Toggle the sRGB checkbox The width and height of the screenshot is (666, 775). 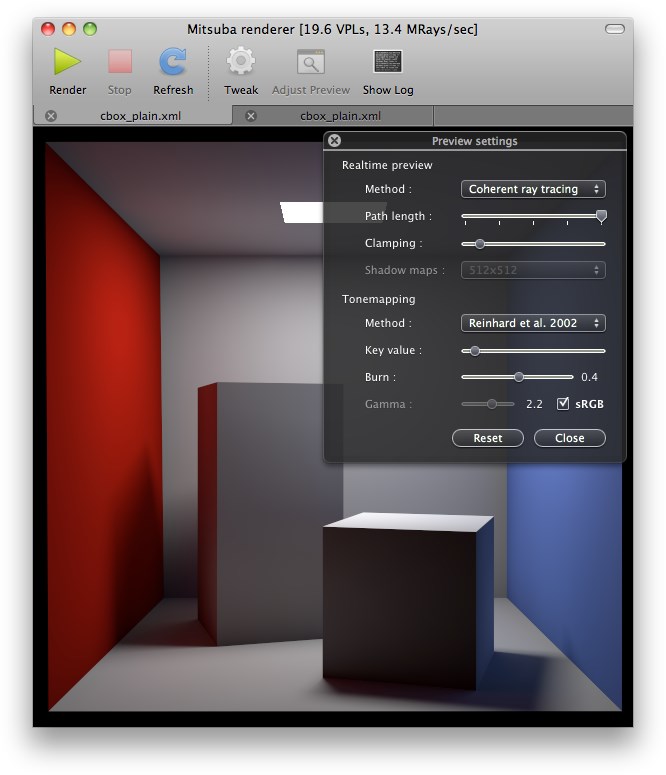563,404
